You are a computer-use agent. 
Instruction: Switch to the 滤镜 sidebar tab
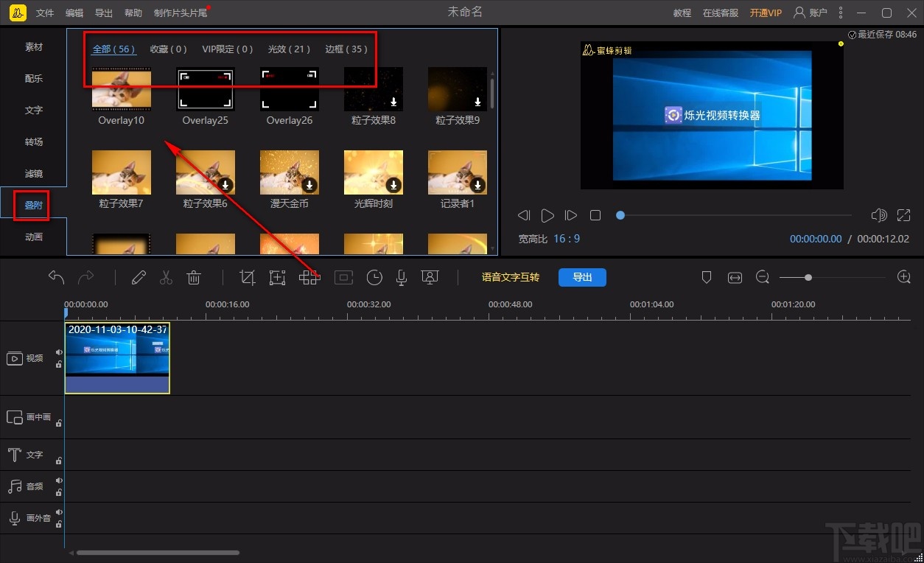(34, 174)
